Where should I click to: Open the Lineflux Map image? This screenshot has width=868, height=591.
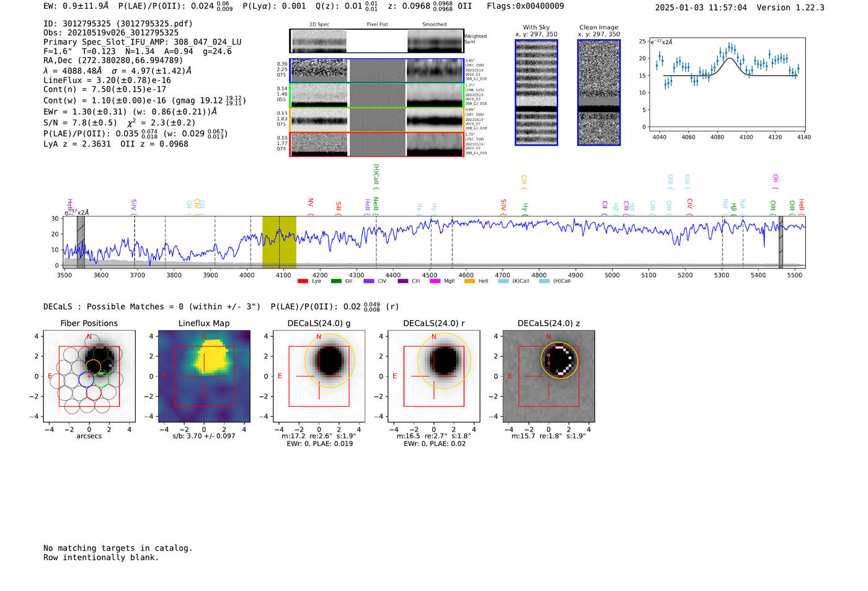(x=204, y=376)
